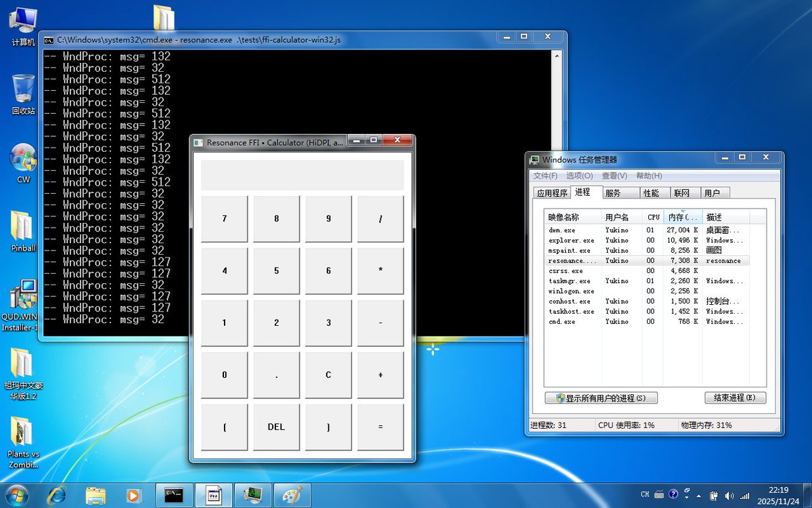Select the resonance.exe process row

click(609, 260)
